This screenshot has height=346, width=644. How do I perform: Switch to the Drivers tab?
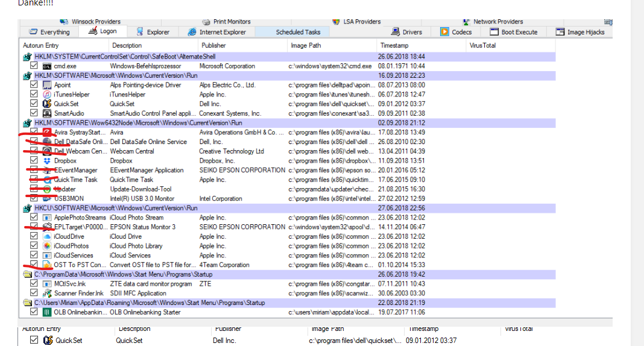(x=406, y=32)
